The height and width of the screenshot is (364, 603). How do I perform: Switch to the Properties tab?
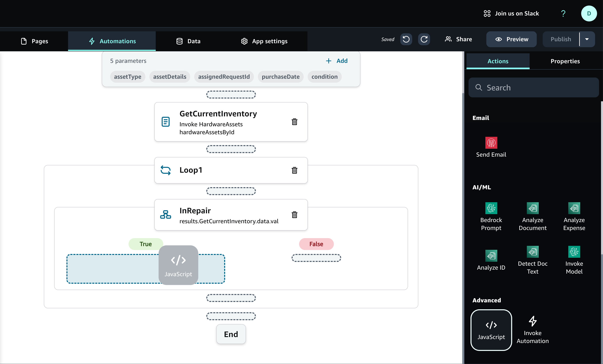(x=565, y=61)
